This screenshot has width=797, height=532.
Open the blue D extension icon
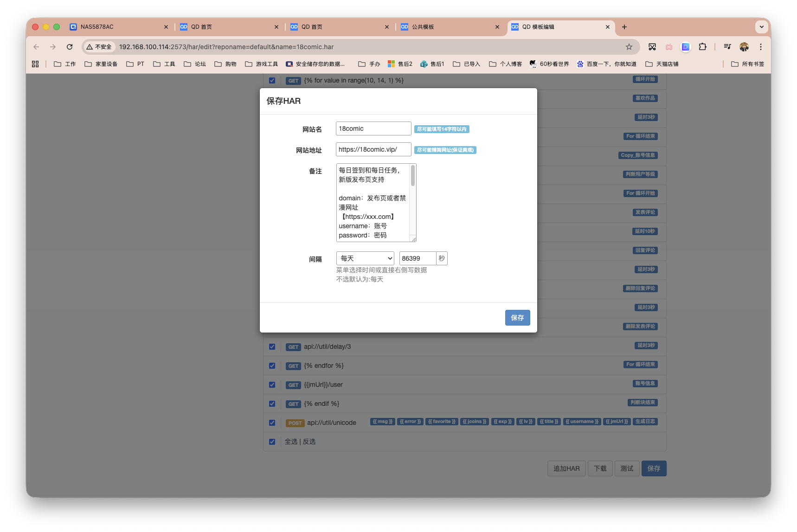click(x=685, y=46)
